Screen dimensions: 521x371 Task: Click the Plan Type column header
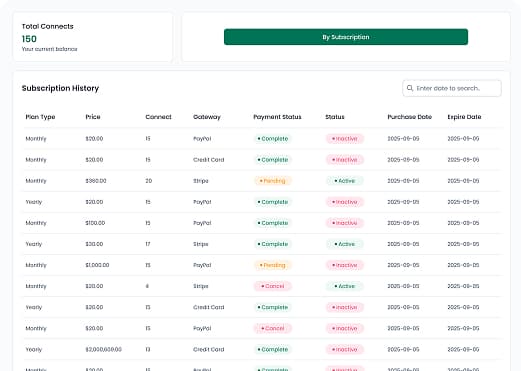[40, 117]
